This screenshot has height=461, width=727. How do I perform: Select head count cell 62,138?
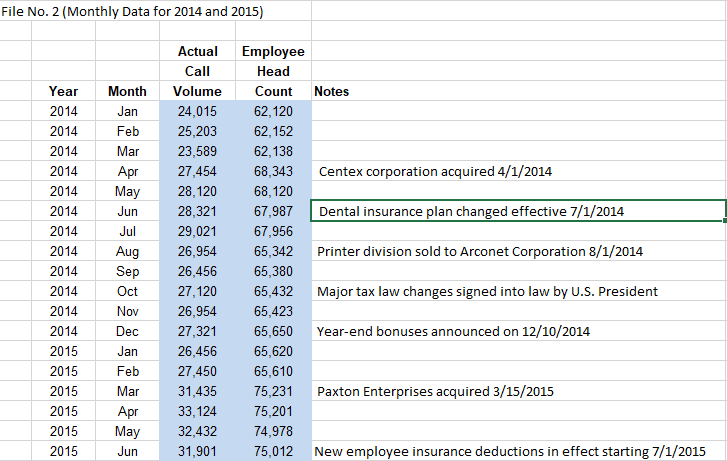pos(273,151)
